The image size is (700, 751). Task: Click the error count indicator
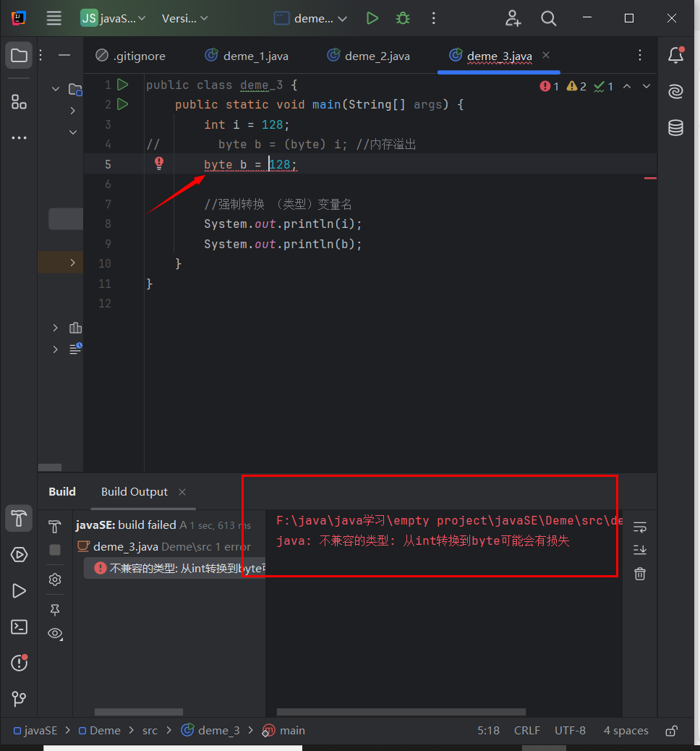[549, 86]
